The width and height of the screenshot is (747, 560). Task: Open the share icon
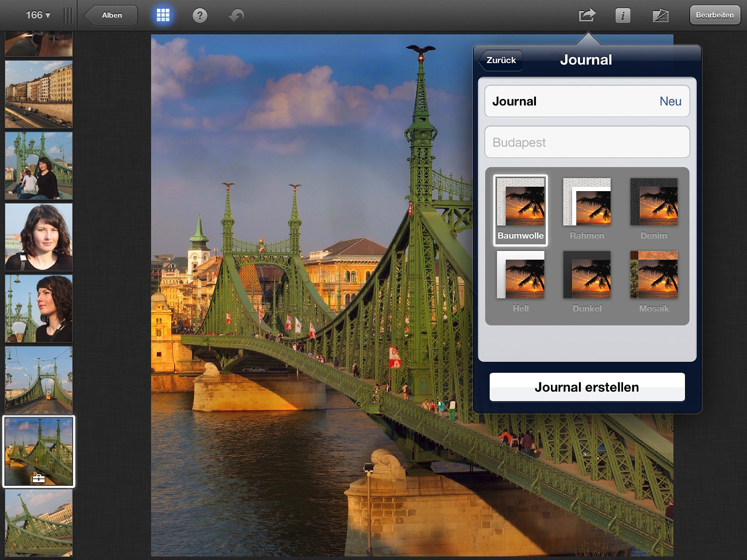[587, 15]
